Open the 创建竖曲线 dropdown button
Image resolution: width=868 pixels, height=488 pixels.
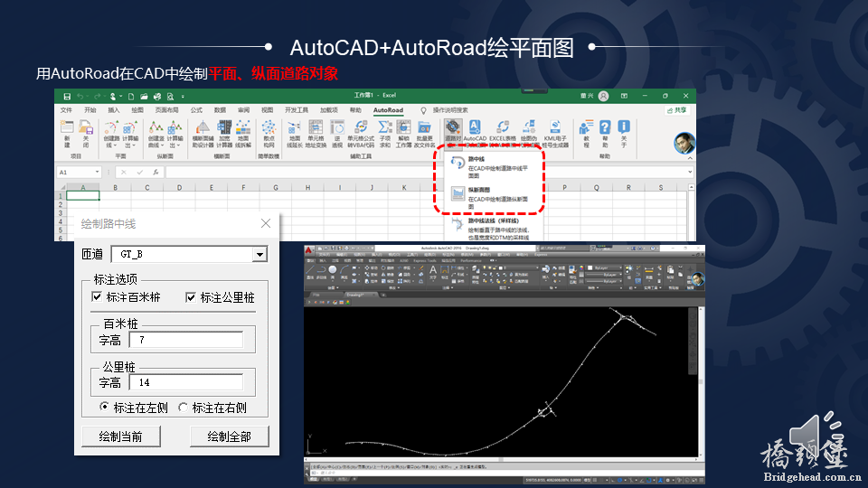tap(156, 134)
